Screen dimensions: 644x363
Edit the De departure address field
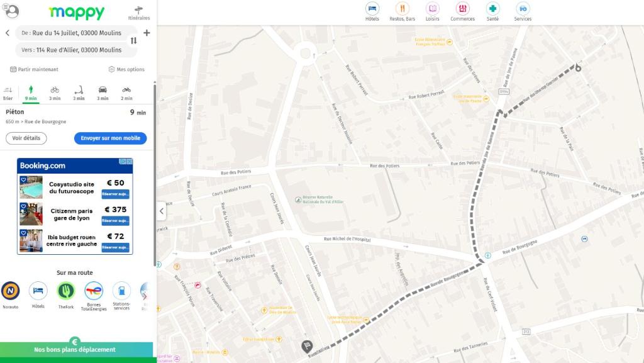76,33
